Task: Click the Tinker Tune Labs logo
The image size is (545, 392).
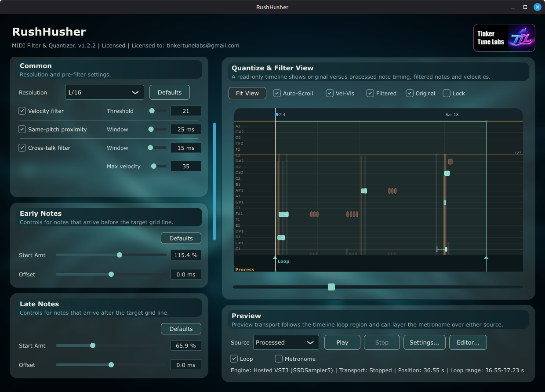Action: [x=504, y=38]
